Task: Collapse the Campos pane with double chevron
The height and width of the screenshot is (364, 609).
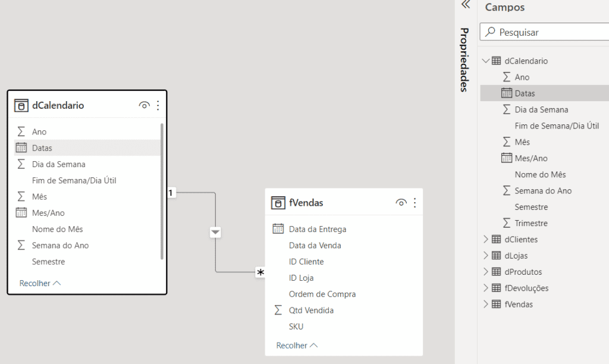Action: point(466,5)
